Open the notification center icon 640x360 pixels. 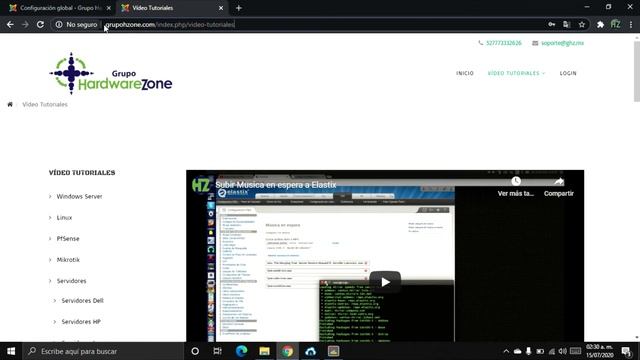click(x=626, y=351)
